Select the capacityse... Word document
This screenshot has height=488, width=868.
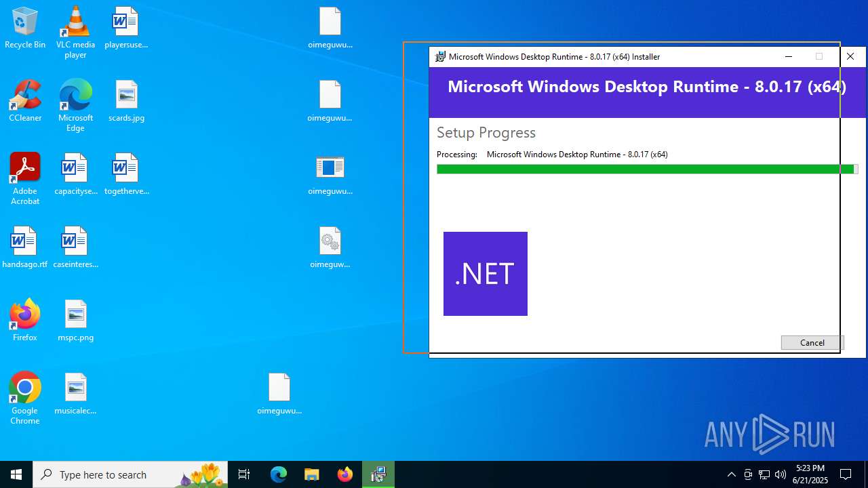[75, 175]
